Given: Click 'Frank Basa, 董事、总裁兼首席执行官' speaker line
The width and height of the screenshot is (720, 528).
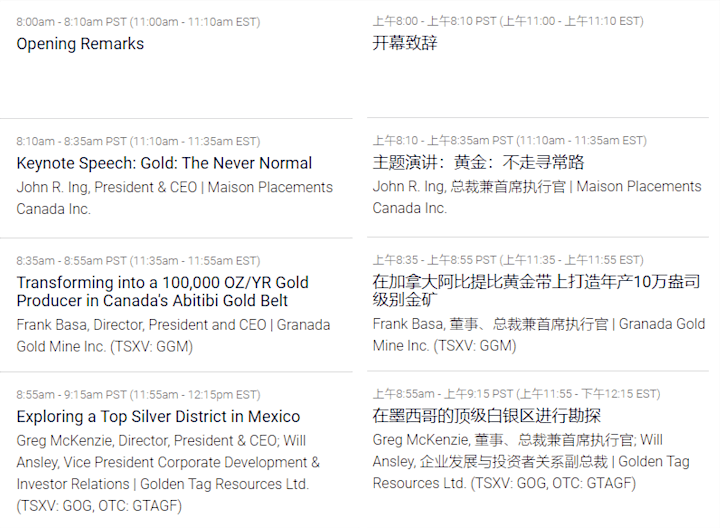Looking at the screenshot, I should [539, 324].
